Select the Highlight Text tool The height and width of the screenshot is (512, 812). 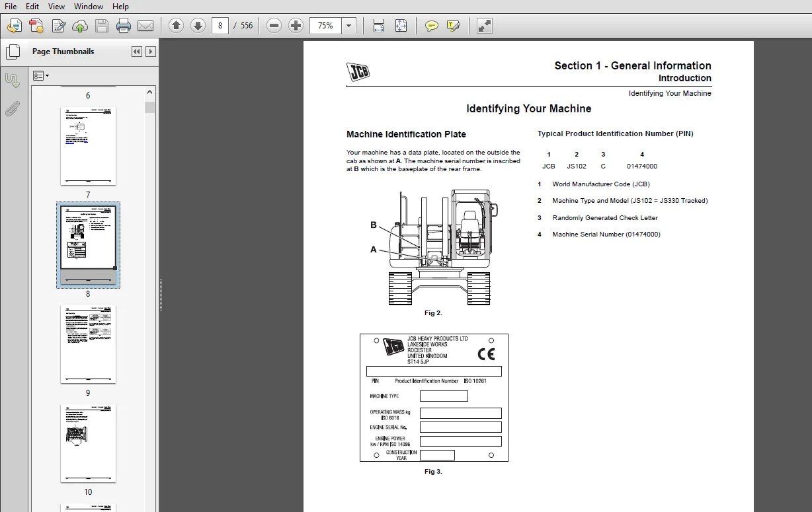pyautogui.click(x=453, y=26)
